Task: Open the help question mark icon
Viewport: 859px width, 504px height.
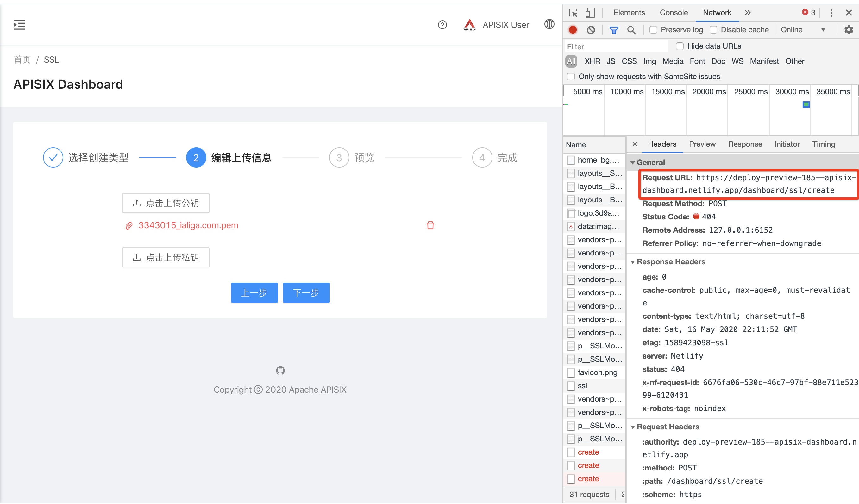Action: click(x=442, y=25)
